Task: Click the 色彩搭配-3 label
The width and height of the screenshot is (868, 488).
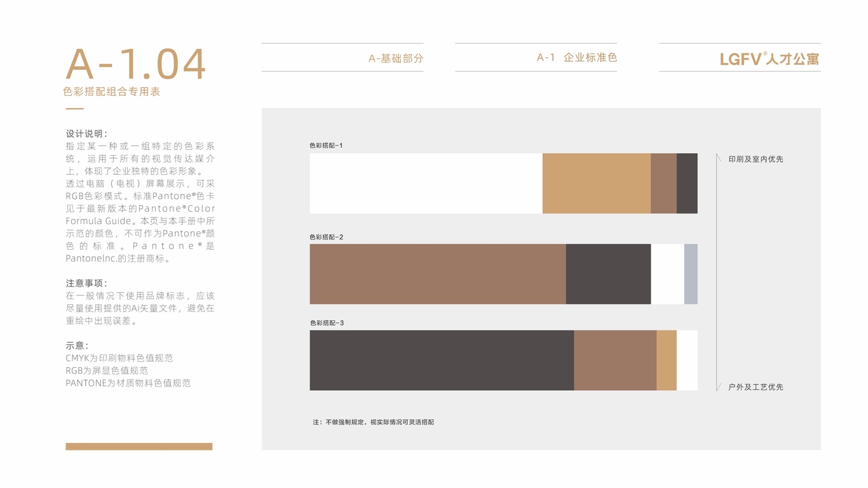Action: coord(327,323)
